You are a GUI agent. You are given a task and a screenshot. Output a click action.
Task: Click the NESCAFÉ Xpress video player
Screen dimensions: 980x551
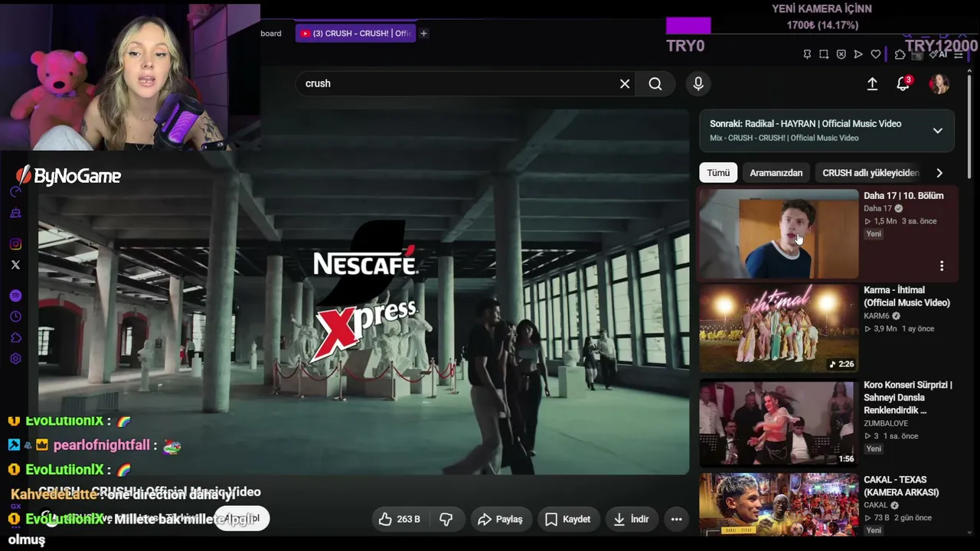pos(364,292)
